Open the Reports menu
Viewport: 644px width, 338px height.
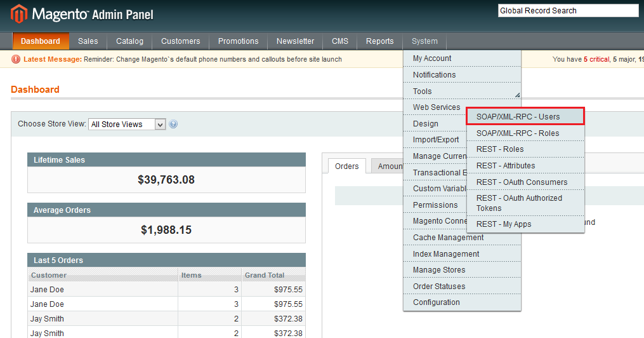[379, 41]
